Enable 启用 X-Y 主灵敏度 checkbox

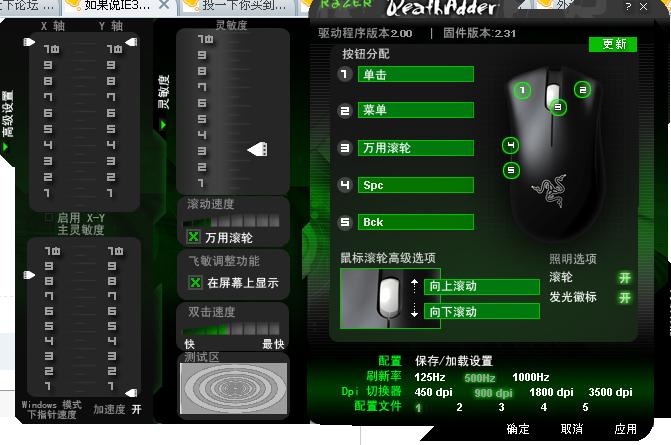(49, 218)
